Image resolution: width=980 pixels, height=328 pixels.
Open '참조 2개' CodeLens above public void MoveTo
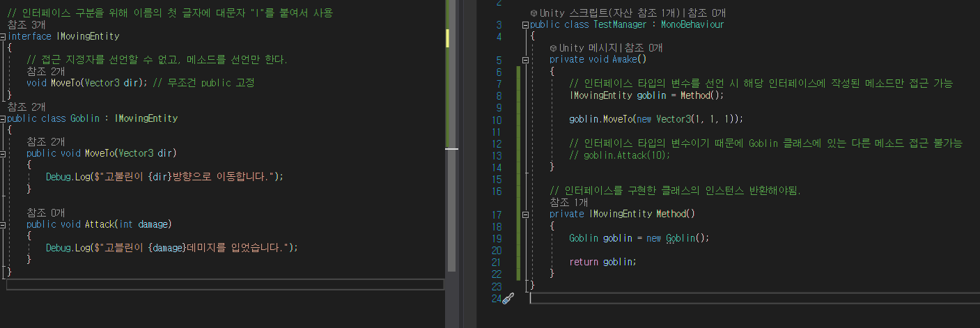(46, 141)
